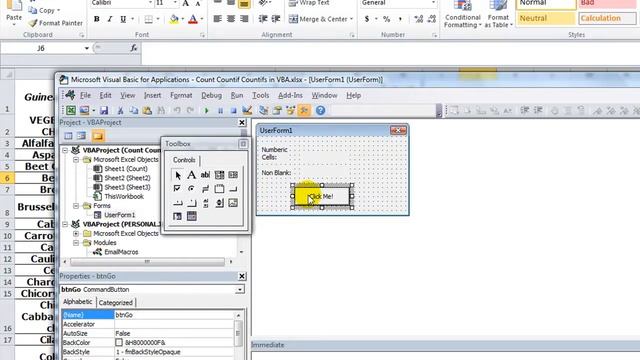The width and height of the screenshot is (640, 360).
Task: Open Merge & Center dropdown arrow
Action: click(351, 19)
